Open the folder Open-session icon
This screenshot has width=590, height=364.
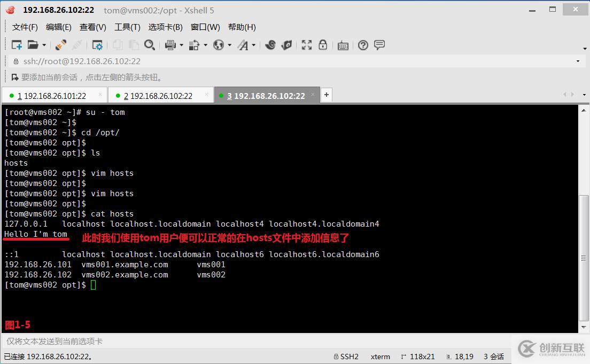pos(33,45)
